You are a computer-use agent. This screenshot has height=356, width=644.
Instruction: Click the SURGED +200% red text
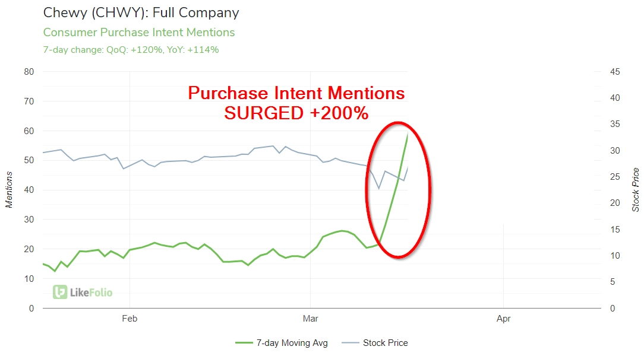[x=296, y=113]
